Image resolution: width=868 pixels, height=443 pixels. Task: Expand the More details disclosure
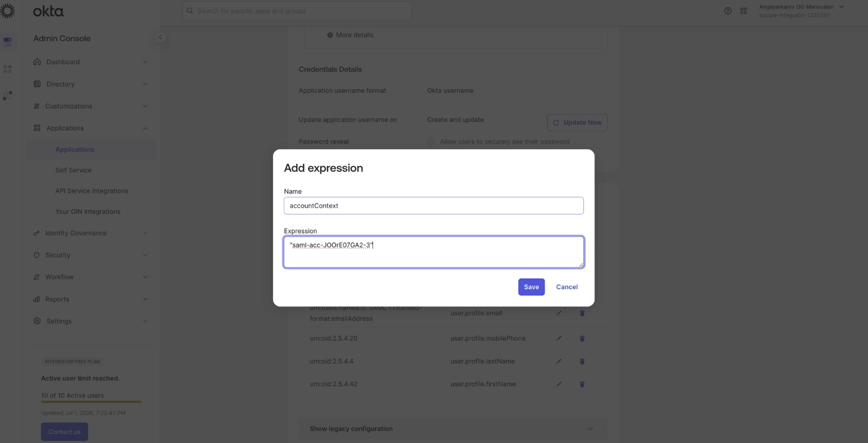[350, 35]
